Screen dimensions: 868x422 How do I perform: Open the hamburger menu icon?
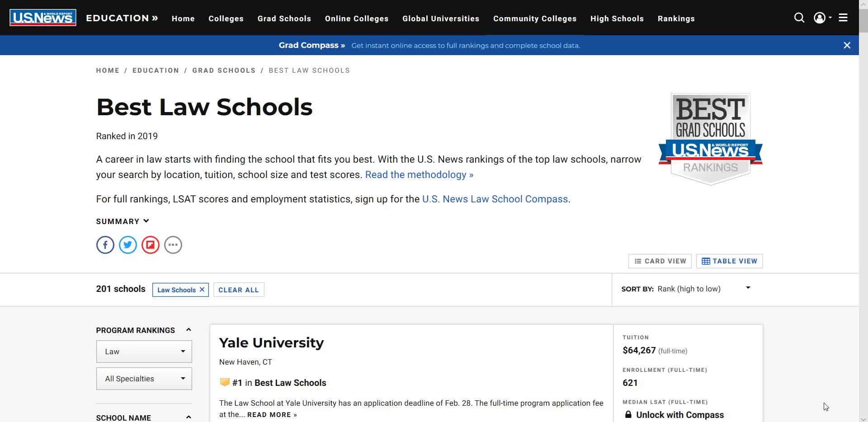(x=843, y=18)
